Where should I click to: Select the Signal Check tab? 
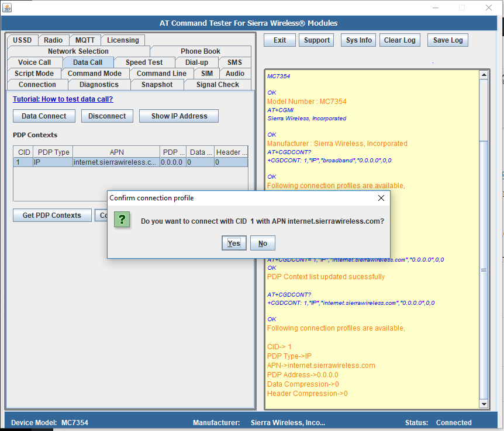(218, 85)
